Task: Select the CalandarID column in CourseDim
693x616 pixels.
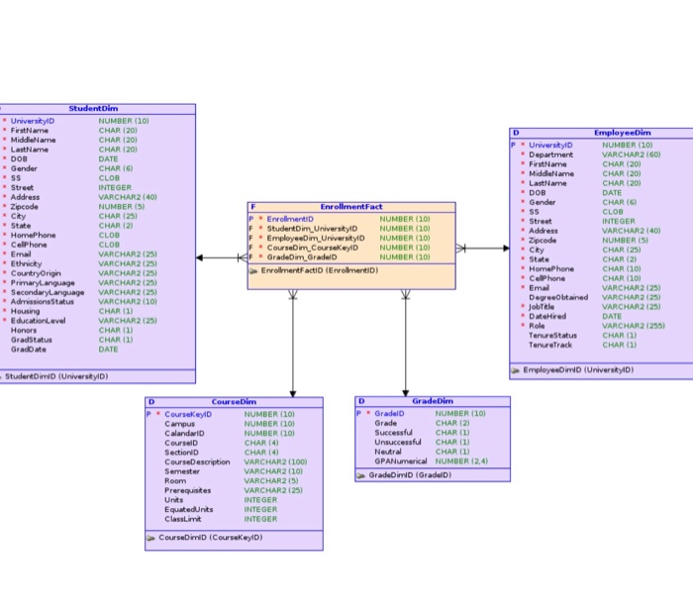Action: 184,434
